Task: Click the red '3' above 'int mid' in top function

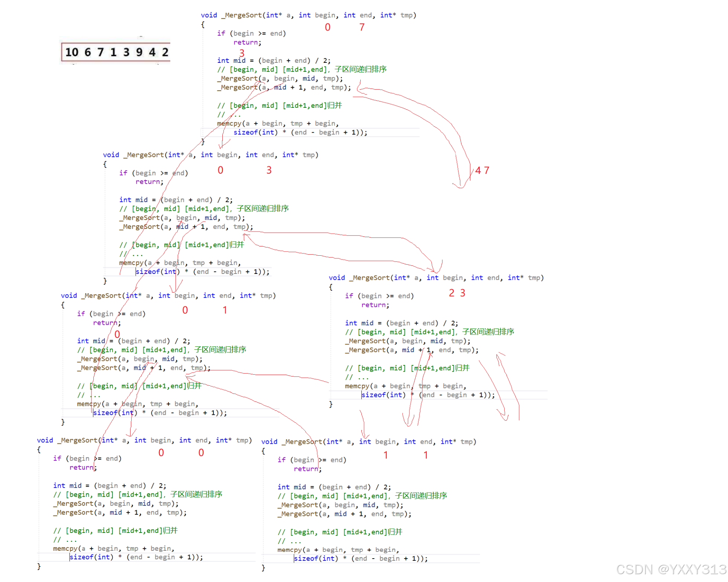Action: [242, 53]
